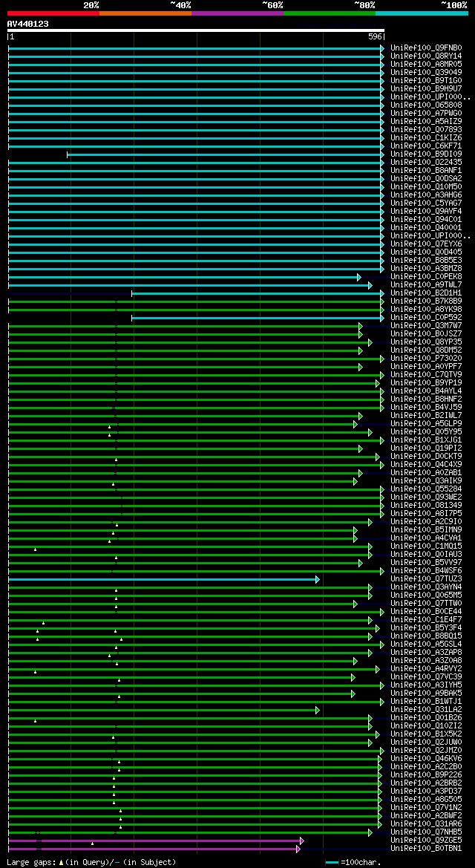The height and width of the screenshot is (868, 475).
Task: Select label UniRef100_C5YAG7
Action: (x=426, y=203)
